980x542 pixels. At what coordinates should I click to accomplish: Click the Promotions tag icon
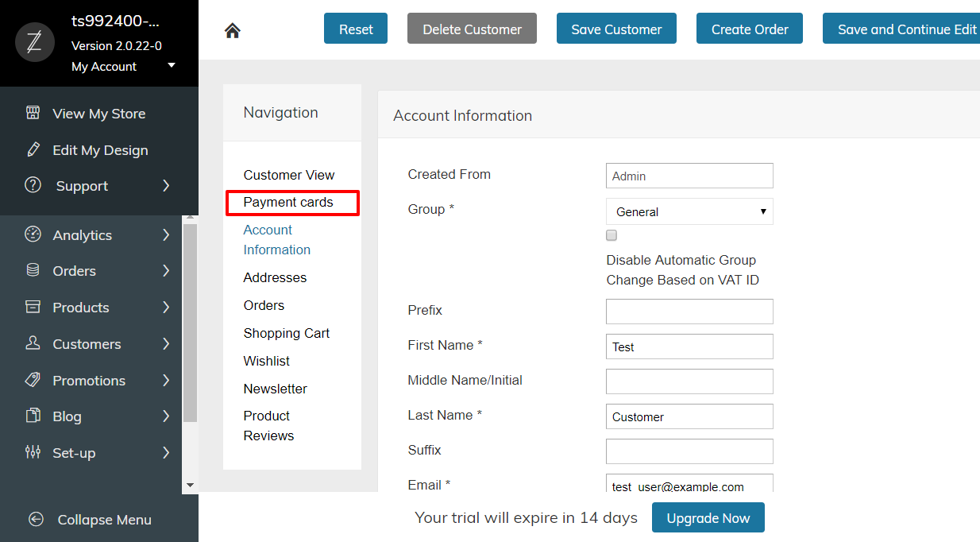click(x=33, y=380)
